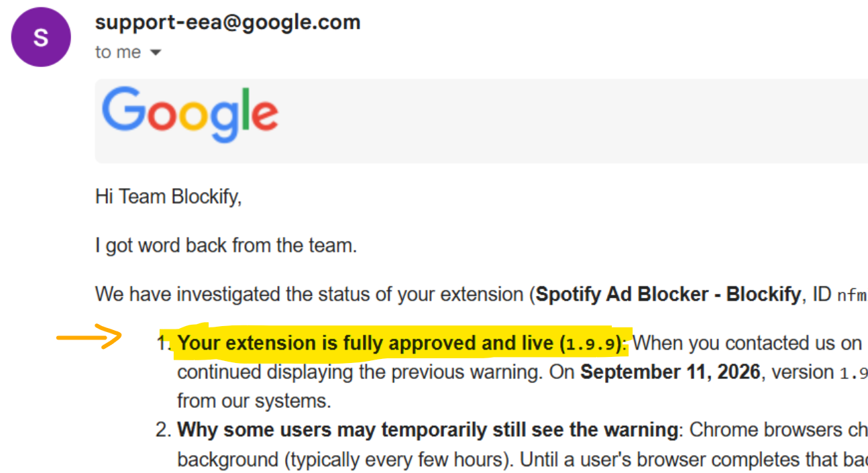Click the orange arrow annotation
Image resolution: width=868 pixels, height=473 pixels.
pyautogui.click(x=88, y=337)
